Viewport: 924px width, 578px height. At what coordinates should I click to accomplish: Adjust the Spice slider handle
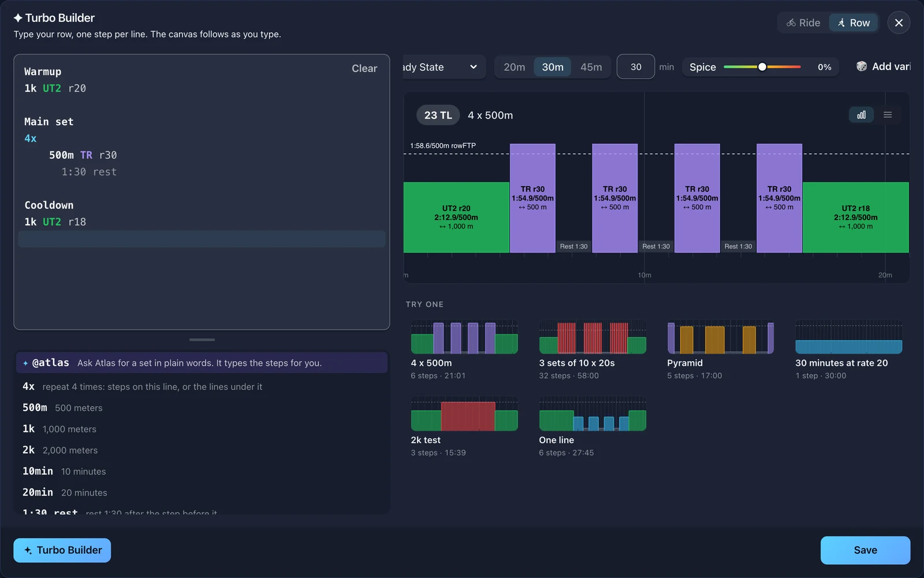point(762,67)
